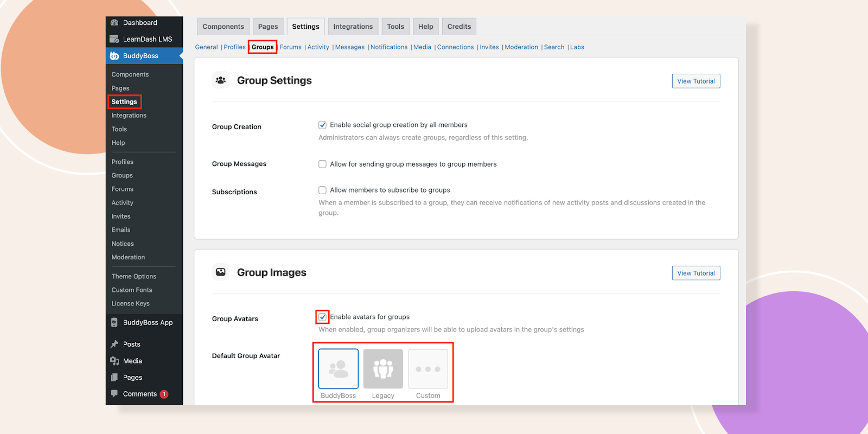Image resolution: width=868 pixels, height=434 pixels.
Task: Select the Custom default group avatar
Action: pyautogui.click(x=428, y=369)
